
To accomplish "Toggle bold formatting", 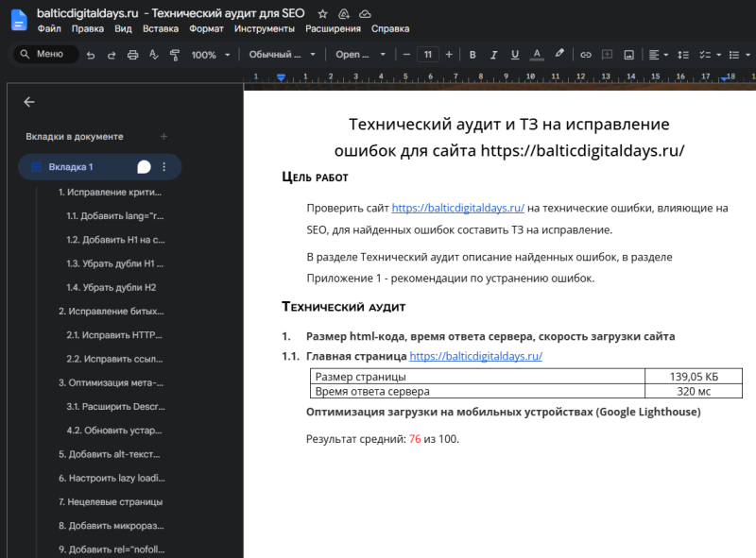I will 472,55.
